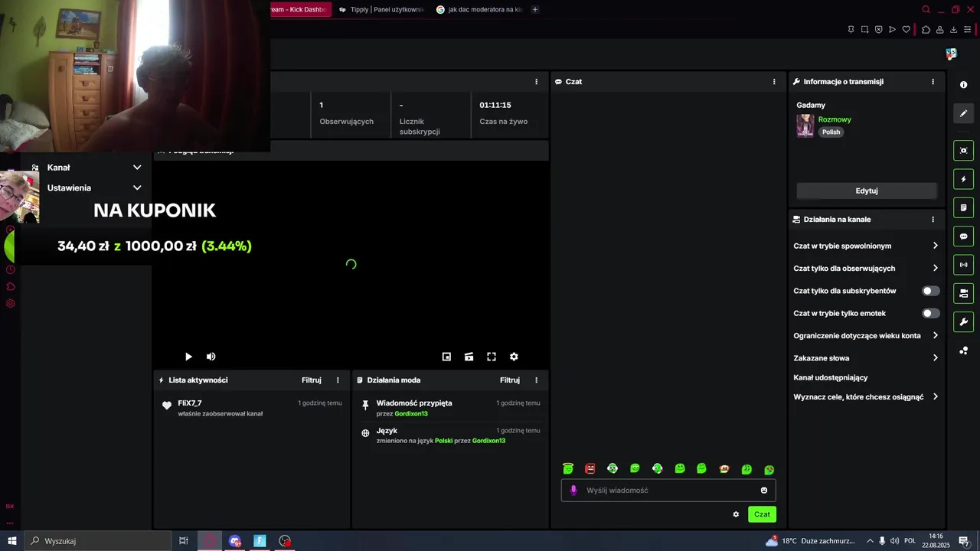
Task: Open FliX7_7 user in activity list
Action: (x=190, y=403)
